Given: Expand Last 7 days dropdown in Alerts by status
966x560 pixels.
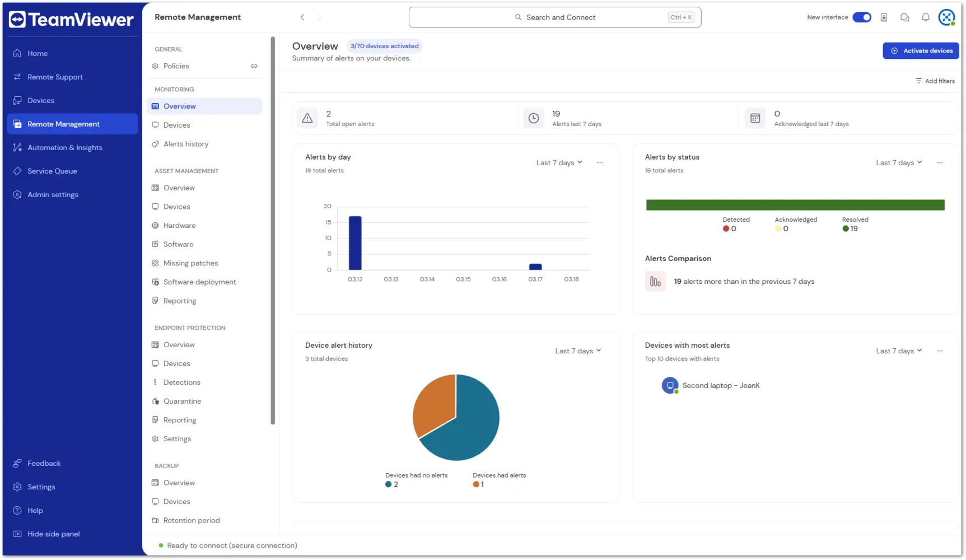Looking at the screenshot, I should pyautogui.click(x=899, y=163).
